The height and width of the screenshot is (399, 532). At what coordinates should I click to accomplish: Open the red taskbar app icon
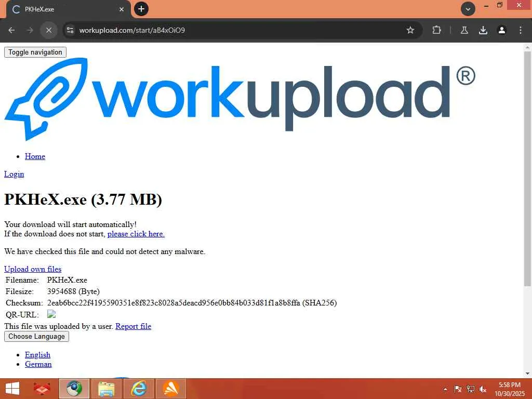pyautogui.click(x=42, y=389)
